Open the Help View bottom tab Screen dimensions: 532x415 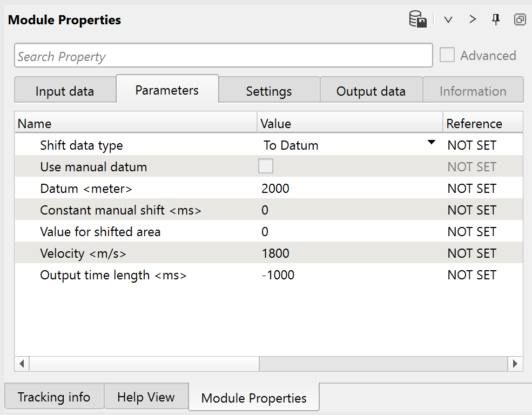146,397
